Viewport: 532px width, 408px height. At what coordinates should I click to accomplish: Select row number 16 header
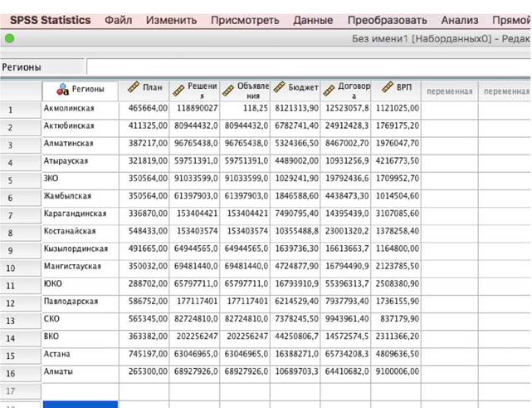[21, 373]
